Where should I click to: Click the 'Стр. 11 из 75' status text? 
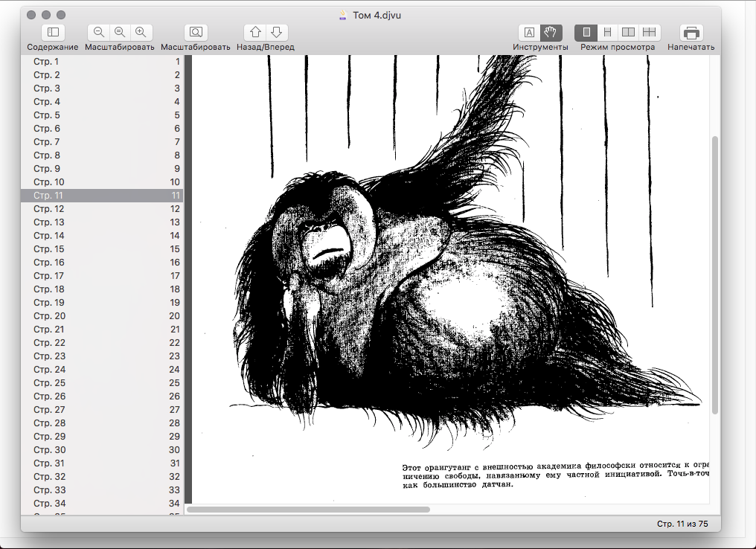[682, 524]
